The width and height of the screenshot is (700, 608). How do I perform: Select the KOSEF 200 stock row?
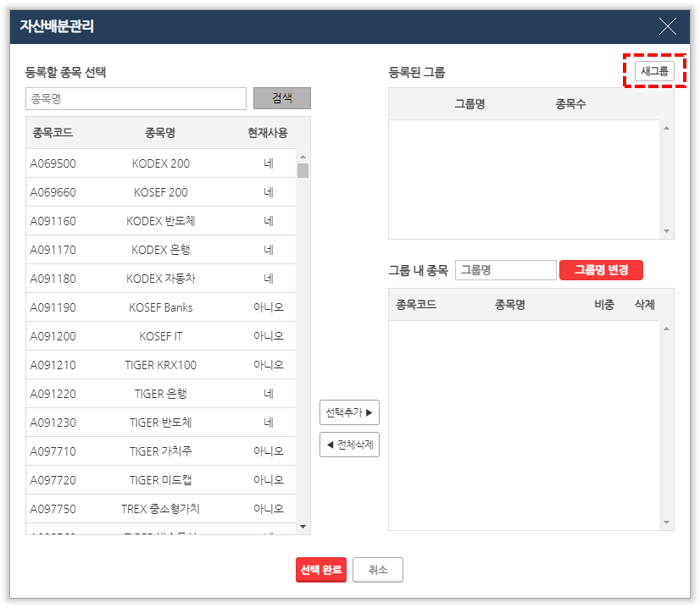(161, 192)
